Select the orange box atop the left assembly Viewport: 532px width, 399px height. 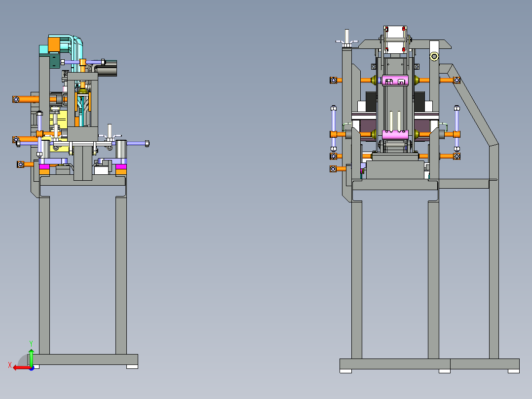pyautogui.click(x=54, y=44)
